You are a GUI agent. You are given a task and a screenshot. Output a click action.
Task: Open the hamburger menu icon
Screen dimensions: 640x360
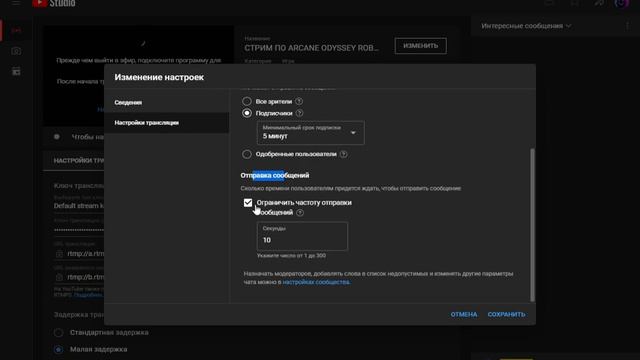tap(16, 3)
